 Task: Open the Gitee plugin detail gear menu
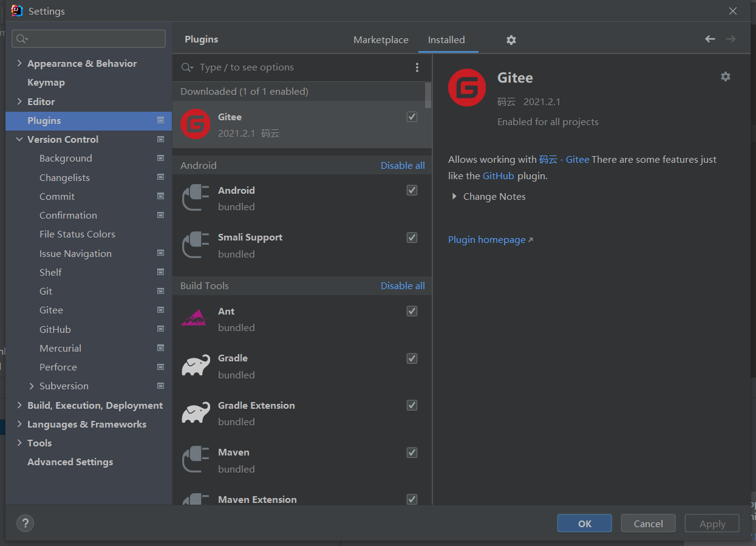pyautogui.click(x=726, y=77)
